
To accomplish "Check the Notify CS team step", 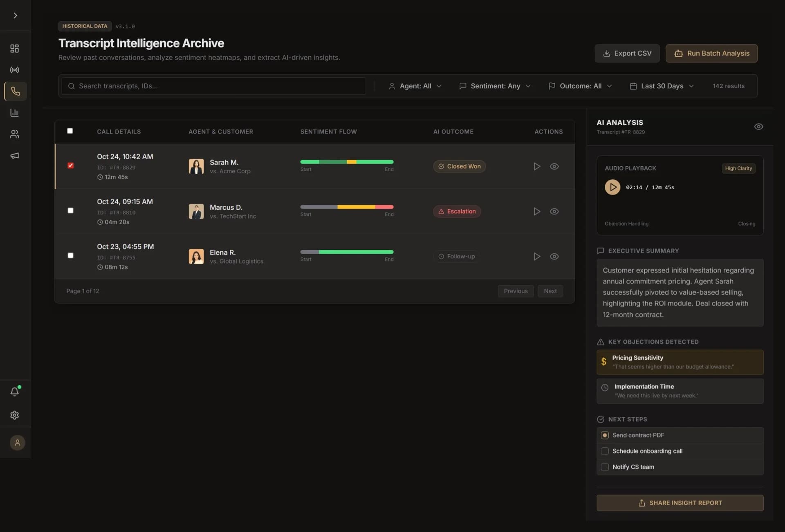I will pyautogui.click(x=605, y=467).
